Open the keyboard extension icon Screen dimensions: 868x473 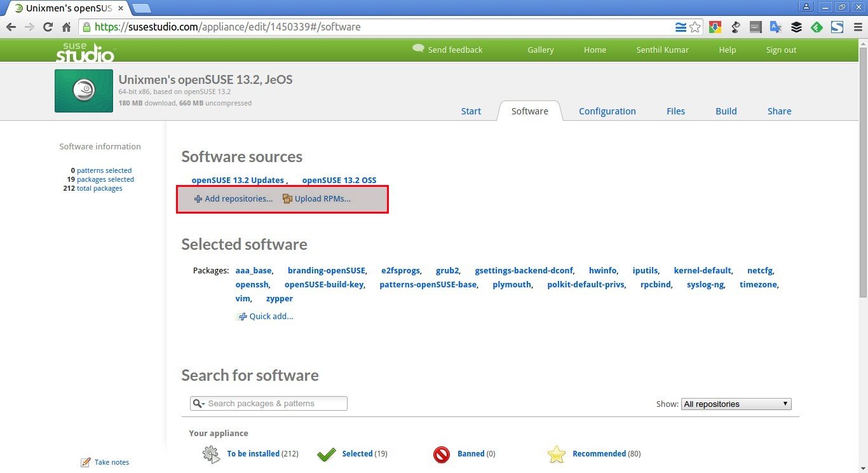(x=756, y=27)
